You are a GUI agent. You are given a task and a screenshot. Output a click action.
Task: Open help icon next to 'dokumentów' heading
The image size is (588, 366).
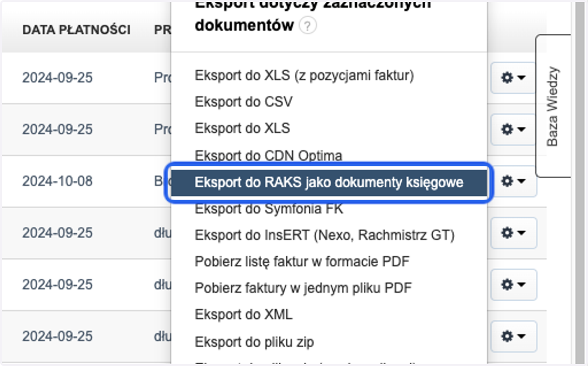307,26
